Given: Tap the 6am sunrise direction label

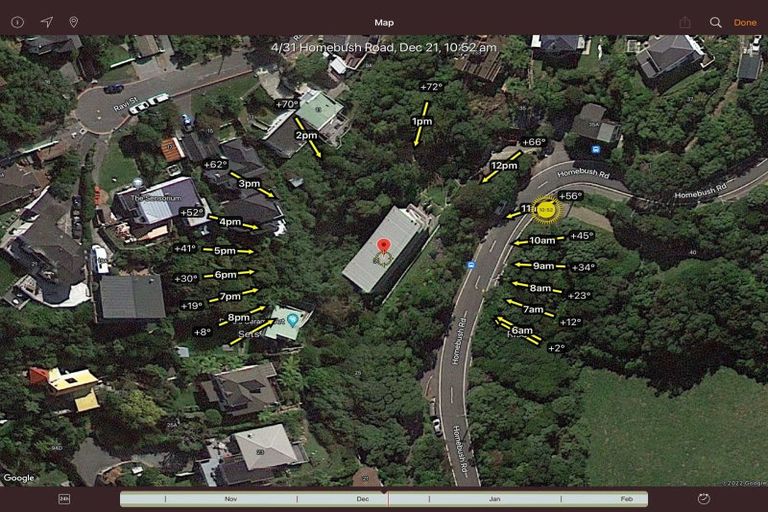Looking at the screenshot, I should pos(522,330).
